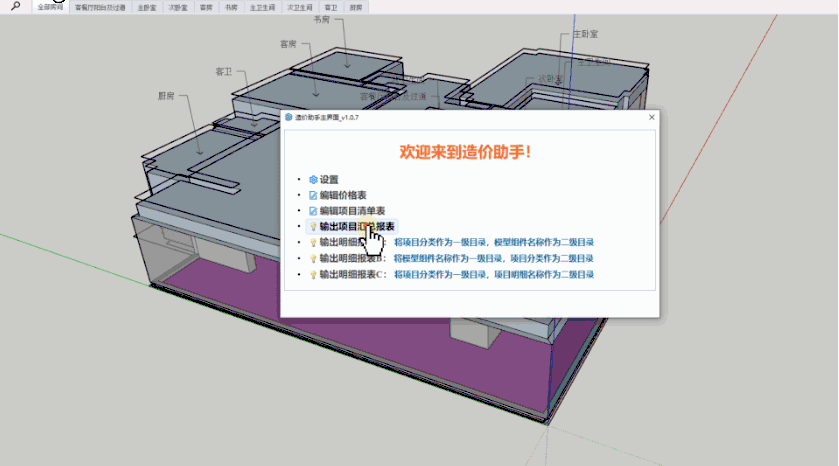This screenshot has height=466, width=839.
Task: Click the edit icon next to 编辑项目清单表
Action: pos(313,211)
